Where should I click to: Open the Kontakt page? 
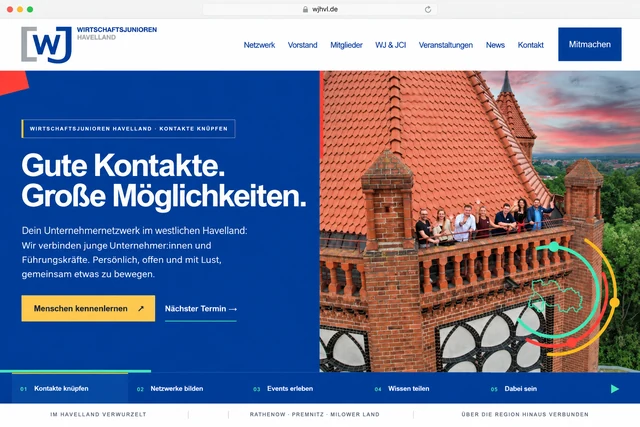531,45
